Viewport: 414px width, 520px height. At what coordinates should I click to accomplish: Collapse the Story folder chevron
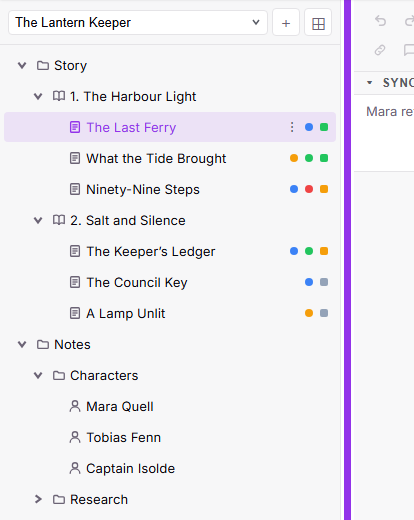(x=22, y=65)
